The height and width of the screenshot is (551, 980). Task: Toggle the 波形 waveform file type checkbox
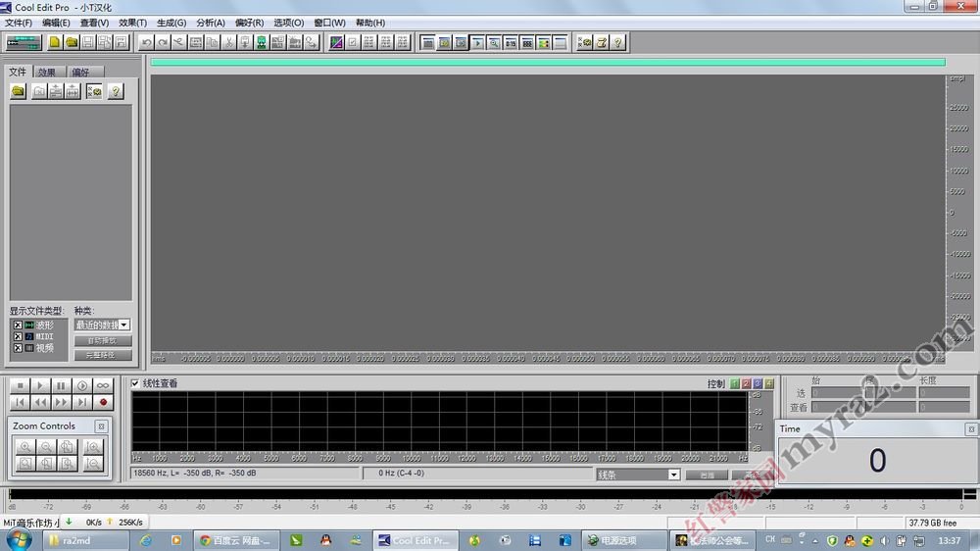pyautogui.click(x=18, y=326)
